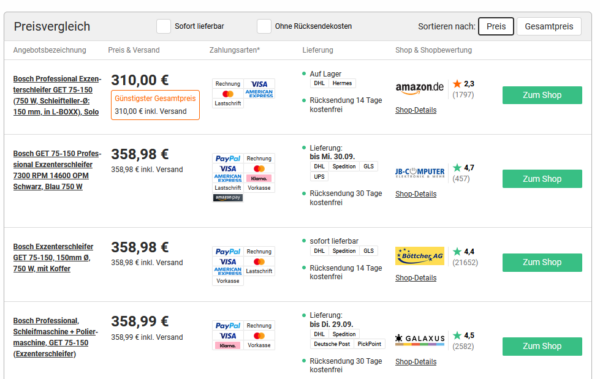The image size is (600, 379).
Task: Click the review count (21652)
Action: [465, 263]
